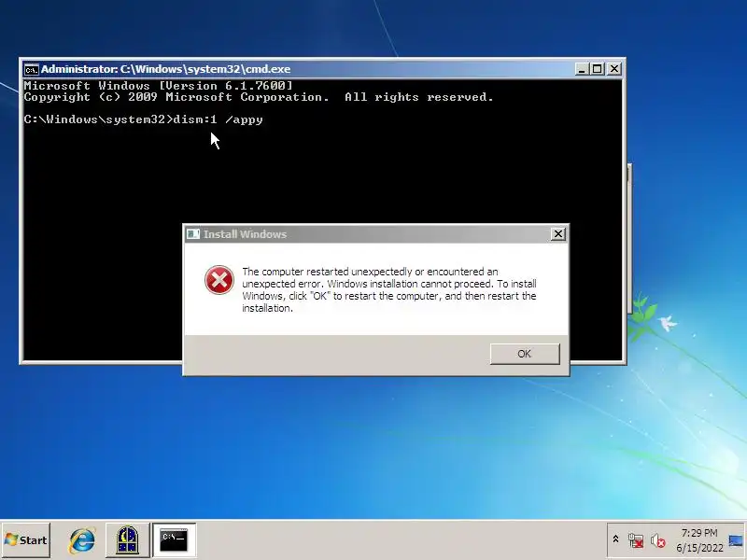
Task: Click the Copyright 2009 Microsoft Corporation line
Action: pyautogui.click(x=259, y=97)
